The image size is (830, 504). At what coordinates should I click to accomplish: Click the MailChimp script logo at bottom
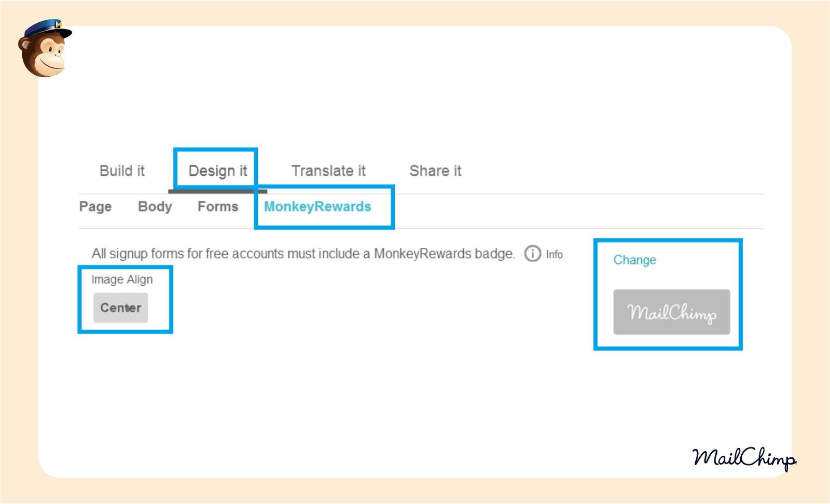click(x=744, y=458)
